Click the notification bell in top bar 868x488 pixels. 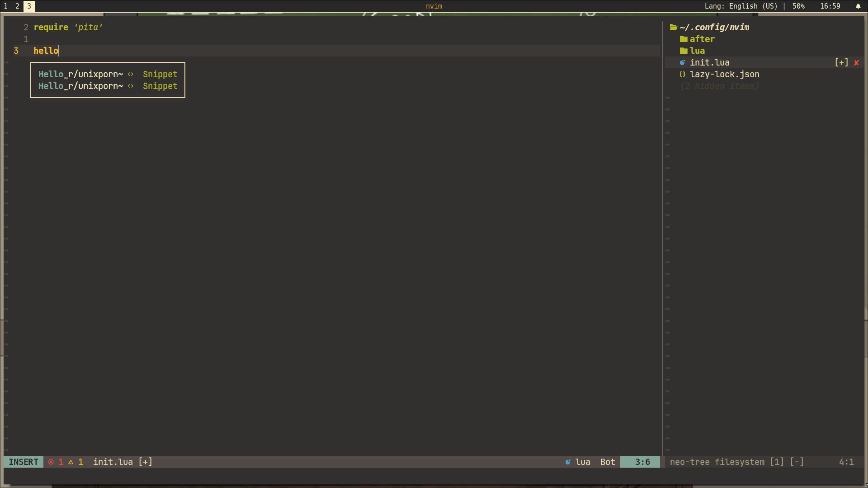(858, 6)
